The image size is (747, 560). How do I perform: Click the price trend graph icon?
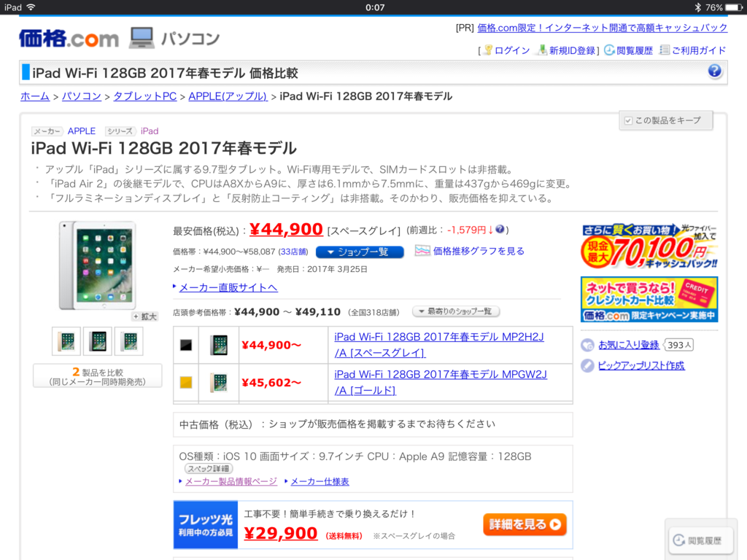point(422,251)
